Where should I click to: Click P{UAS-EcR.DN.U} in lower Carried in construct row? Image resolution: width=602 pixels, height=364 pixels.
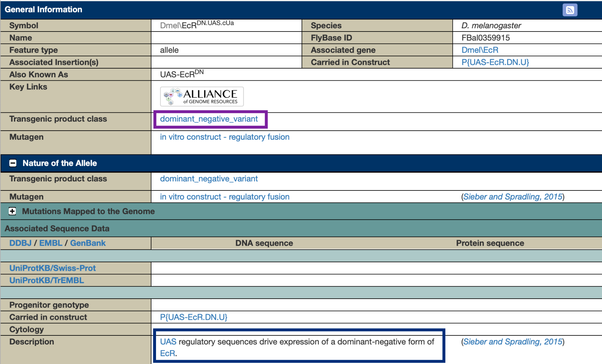pyautogui.click(x=193, y=317)
